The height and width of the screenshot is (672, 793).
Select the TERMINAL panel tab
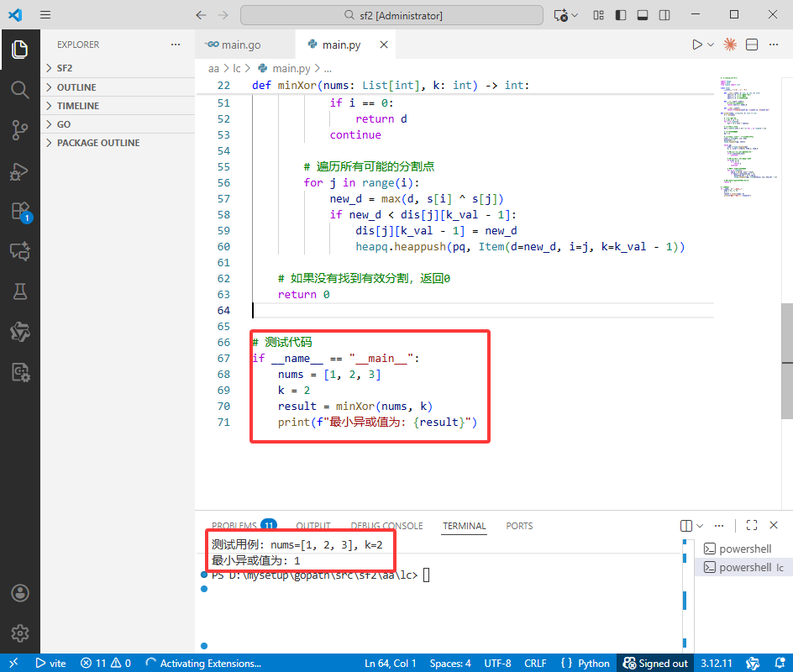click(464, 526)
